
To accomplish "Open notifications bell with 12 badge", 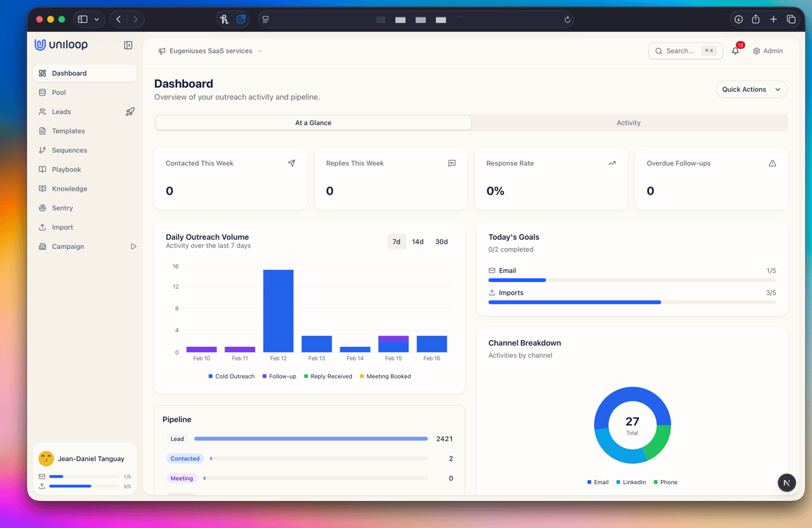I will [x=736, y=50].
